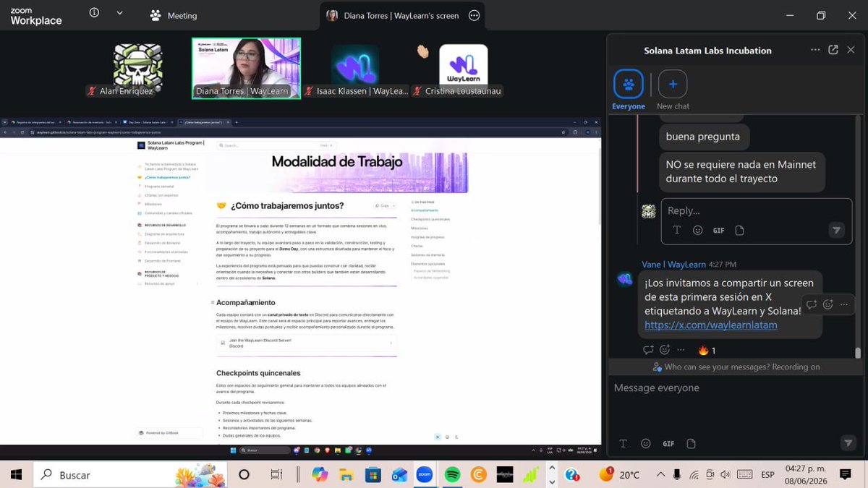Open more actions in message hover toolbar
Image resolution: width=868 pixels, height=488 pixels.
coord(844,304)
